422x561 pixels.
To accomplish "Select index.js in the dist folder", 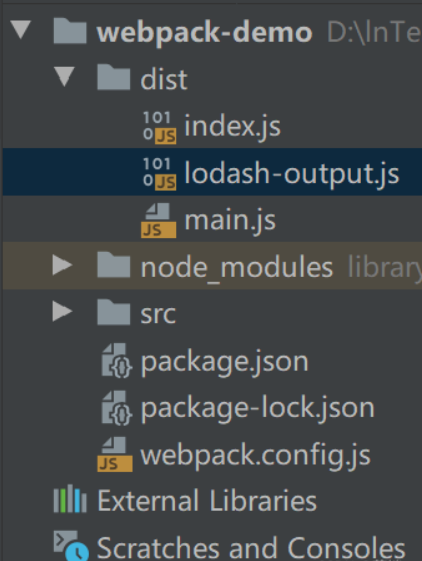I will (233, 127).
